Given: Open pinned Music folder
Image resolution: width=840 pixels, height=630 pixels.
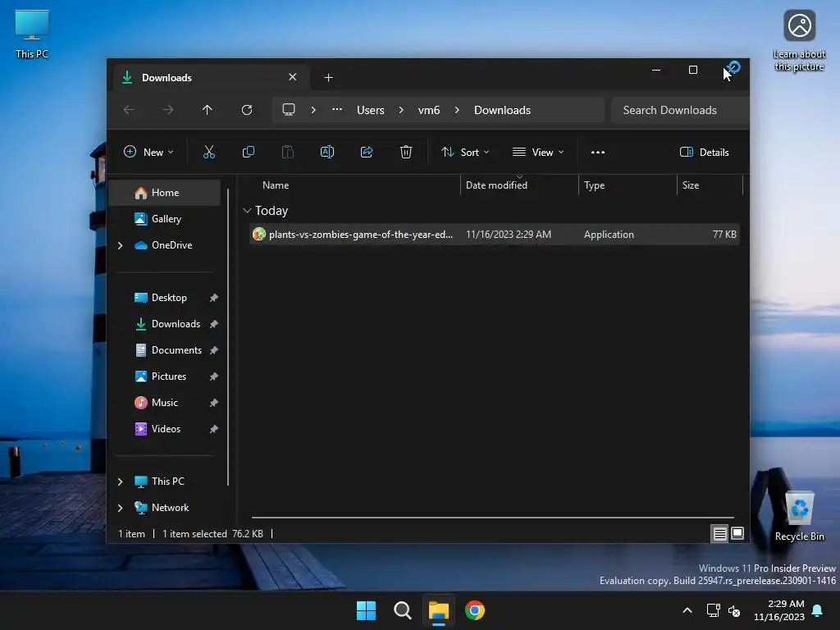Looking at the screenshot, I should (x=164, y=402).
